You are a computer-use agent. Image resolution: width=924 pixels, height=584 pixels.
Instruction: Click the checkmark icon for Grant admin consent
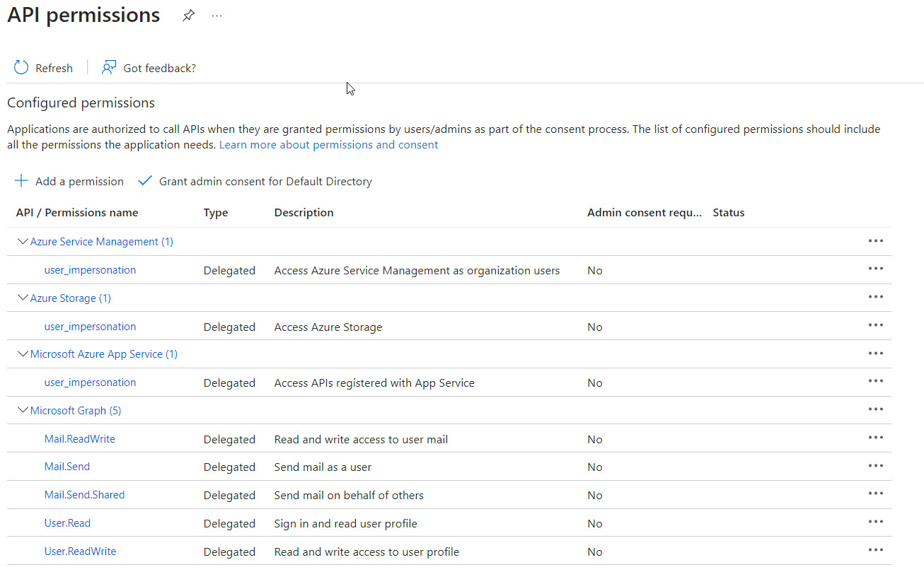145,181
